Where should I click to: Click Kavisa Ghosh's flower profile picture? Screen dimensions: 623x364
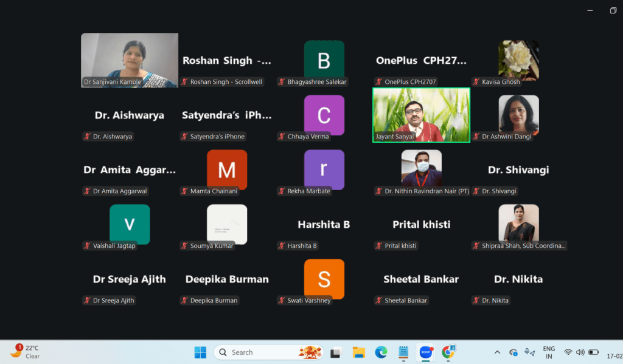[518, 60]
